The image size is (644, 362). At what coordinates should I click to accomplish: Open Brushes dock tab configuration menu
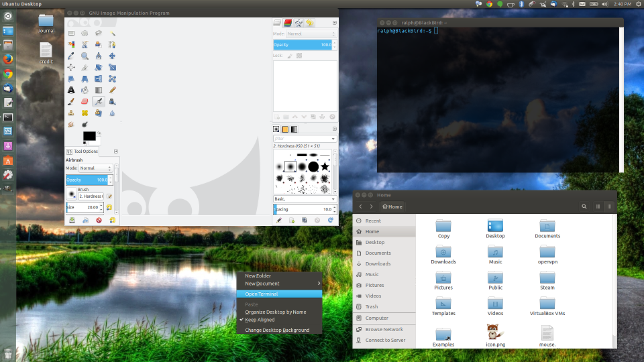[334, 129]
